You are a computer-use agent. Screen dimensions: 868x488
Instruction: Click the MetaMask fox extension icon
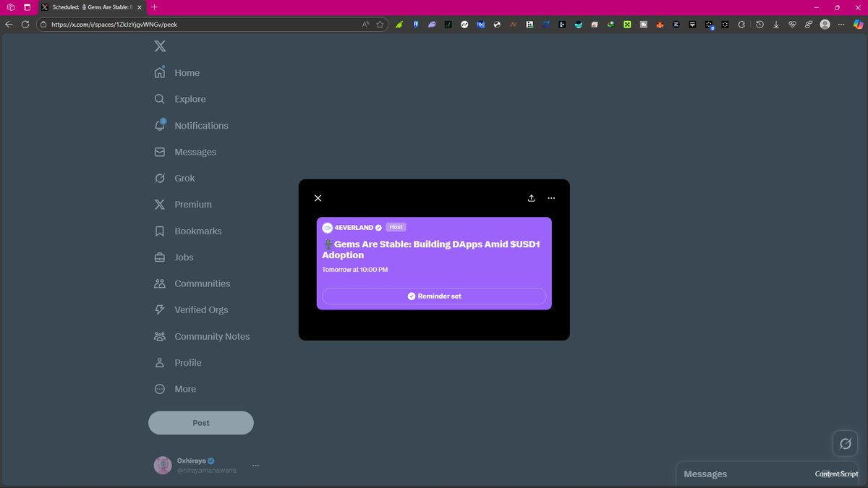660,24
